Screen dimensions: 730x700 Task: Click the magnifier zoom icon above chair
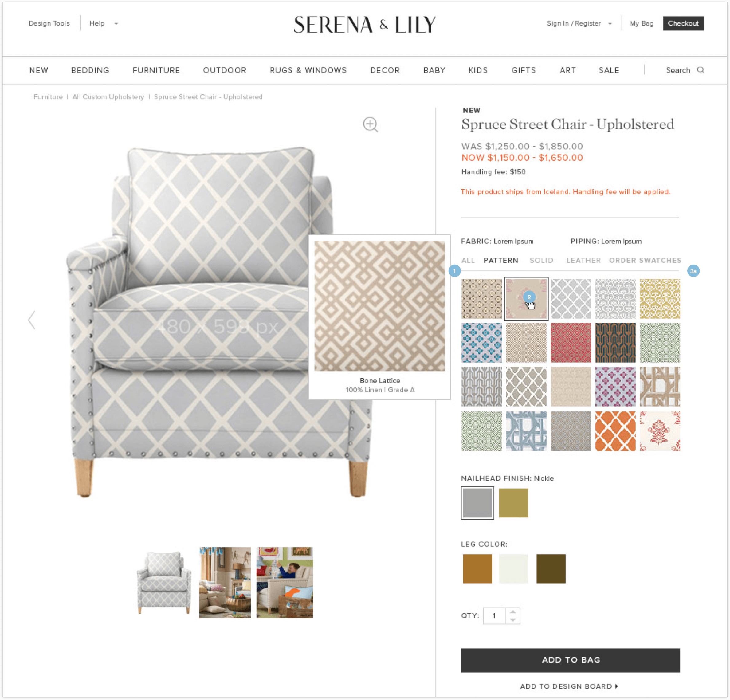click(370, 124)
